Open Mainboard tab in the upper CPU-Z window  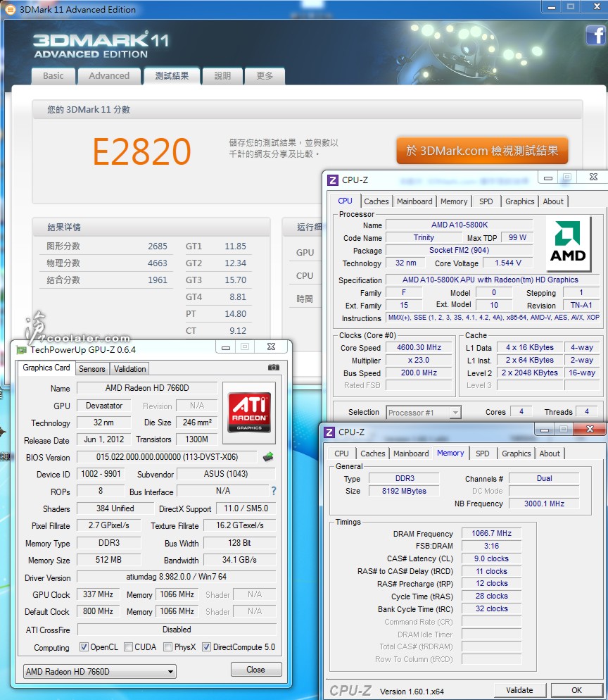[x=414, y=201]
